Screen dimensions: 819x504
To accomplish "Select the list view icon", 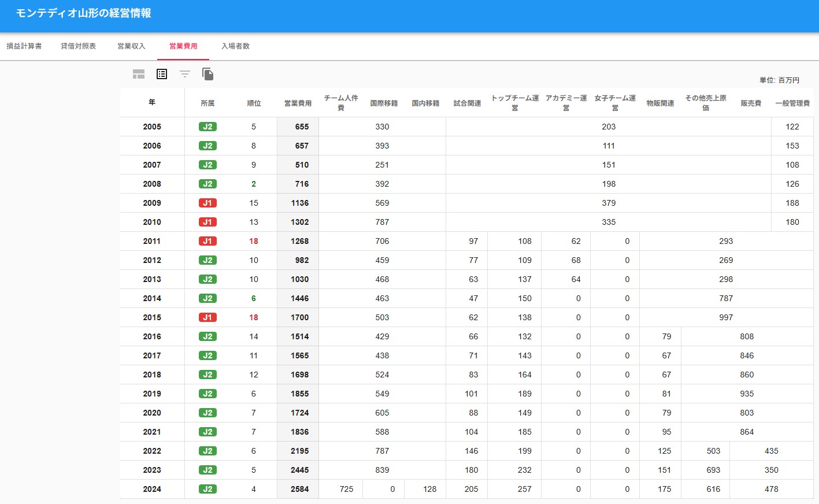I will click(162, 74).
